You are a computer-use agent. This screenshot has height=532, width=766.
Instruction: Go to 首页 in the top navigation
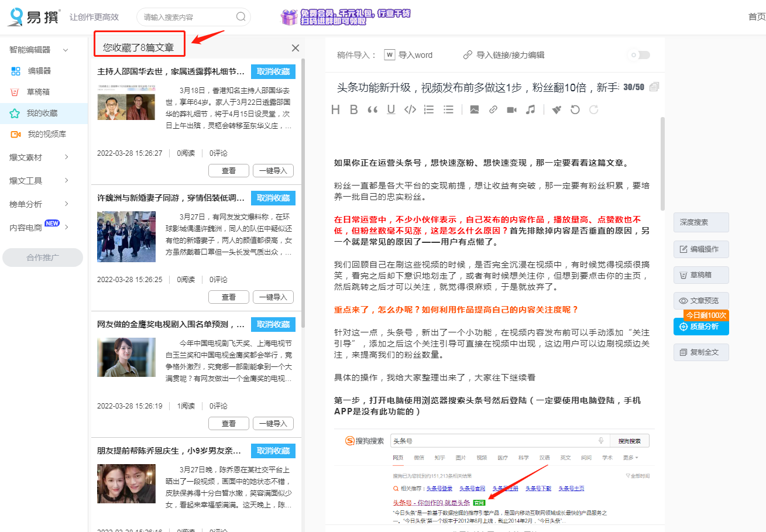coord(757,16)
